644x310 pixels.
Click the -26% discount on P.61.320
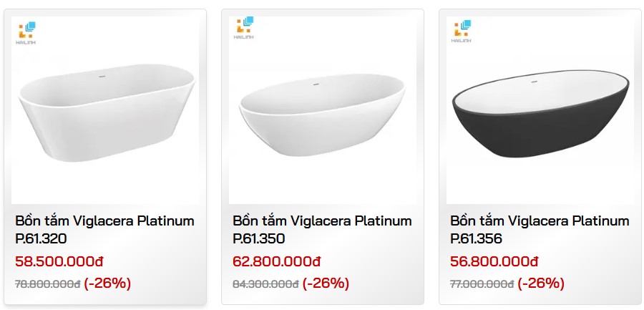click(107, 284)
